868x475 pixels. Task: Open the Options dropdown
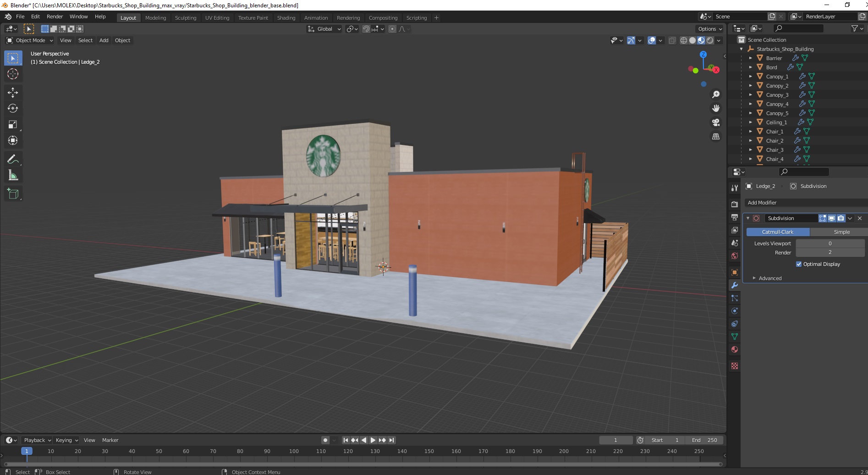click(x=710, y=29)
